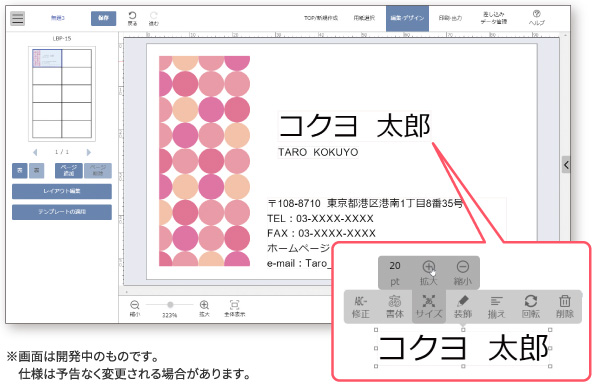Click the 〒108-8710 address line
This screenshot has width=596, height=386.
[365, 203]
